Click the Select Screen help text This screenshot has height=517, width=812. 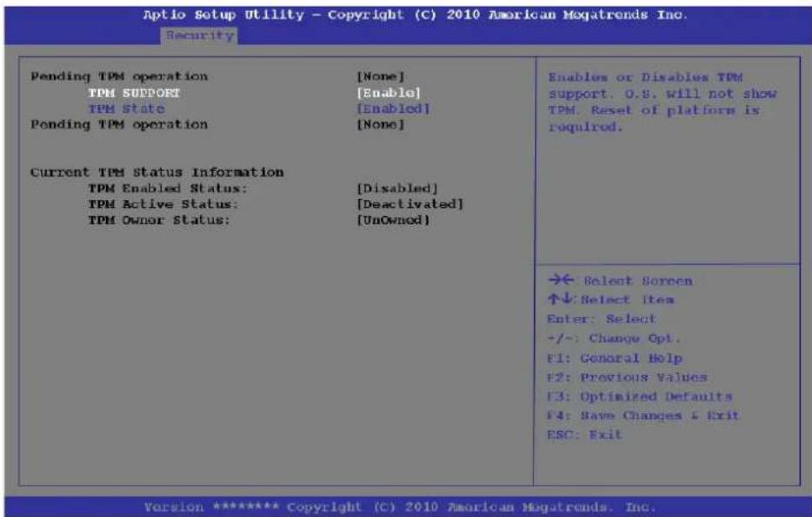[x=637, y=281]
